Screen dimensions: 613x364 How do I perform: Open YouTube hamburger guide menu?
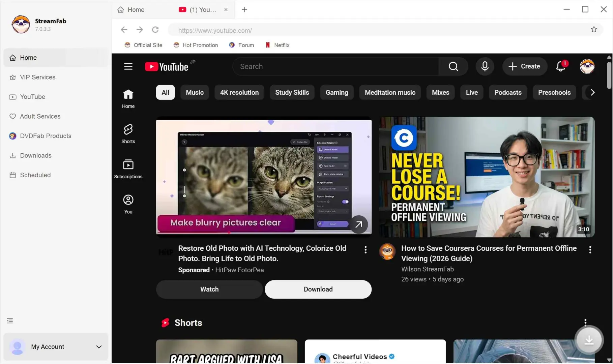click(128, 66)
